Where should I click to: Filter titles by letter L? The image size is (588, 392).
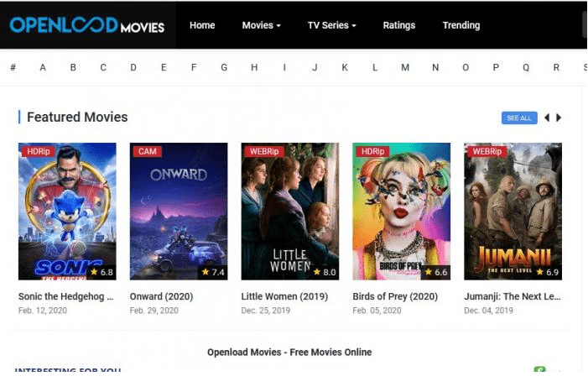(x=375, y=67)
